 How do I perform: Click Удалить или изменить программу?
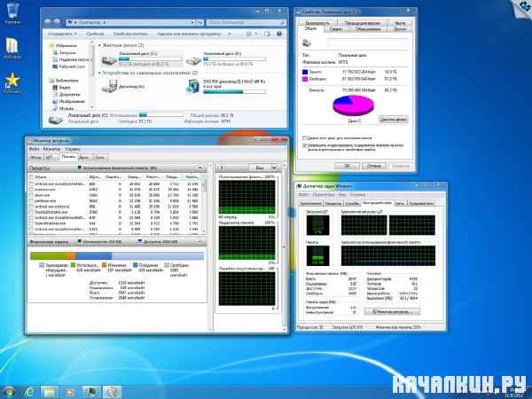click(189, 34)
